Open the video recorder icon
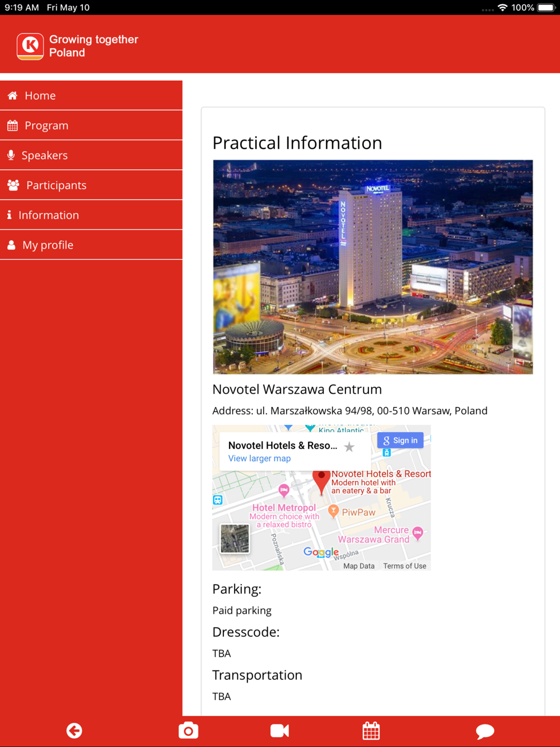 point(279,731)
